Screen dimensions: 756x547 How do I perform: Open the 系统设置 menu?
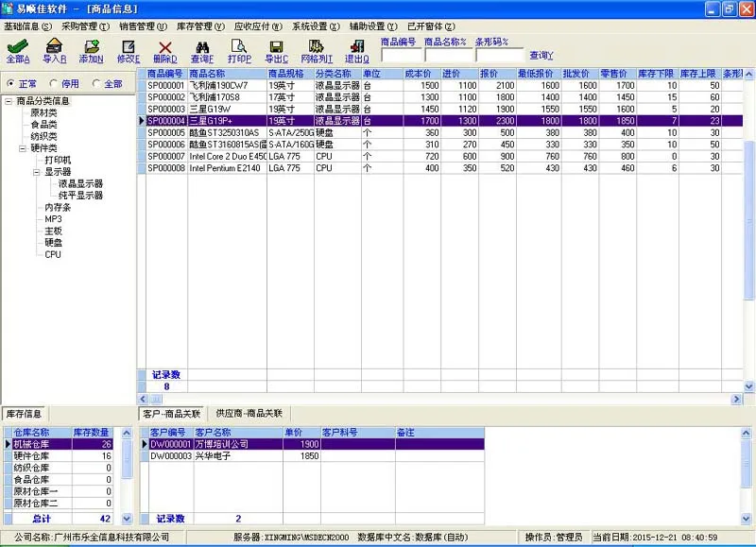(x=316, y=26)
